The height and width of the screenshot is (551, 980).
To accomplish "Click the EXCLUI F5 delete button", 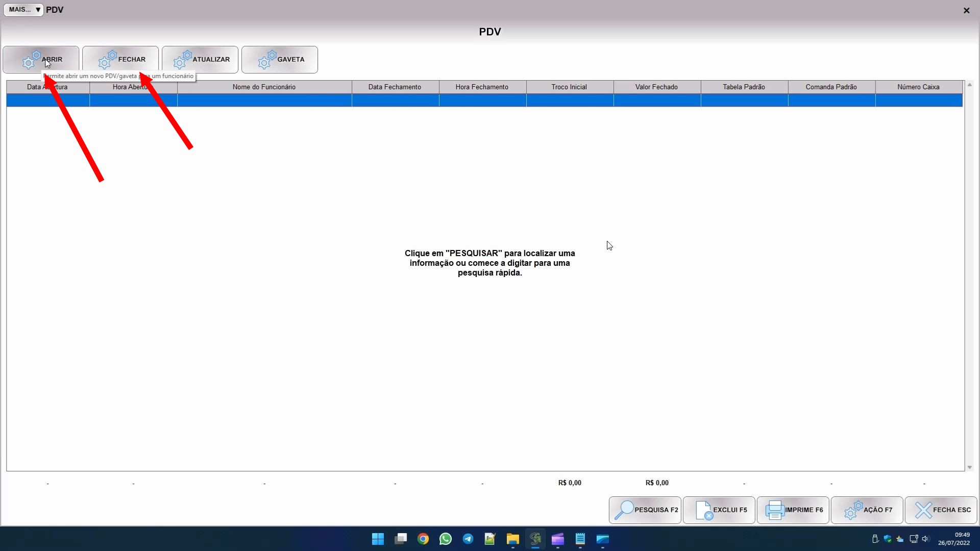I will tap(719, 510).
